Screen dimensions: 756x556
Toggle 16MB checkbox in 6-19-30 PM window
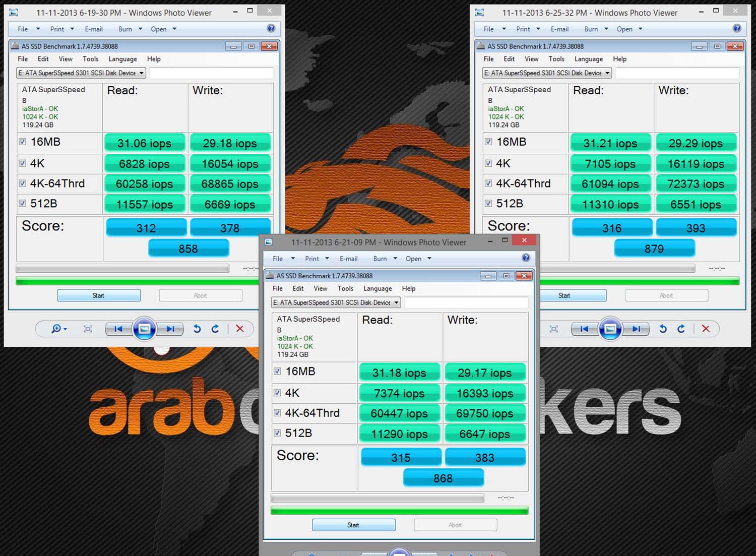click(23, 142)
